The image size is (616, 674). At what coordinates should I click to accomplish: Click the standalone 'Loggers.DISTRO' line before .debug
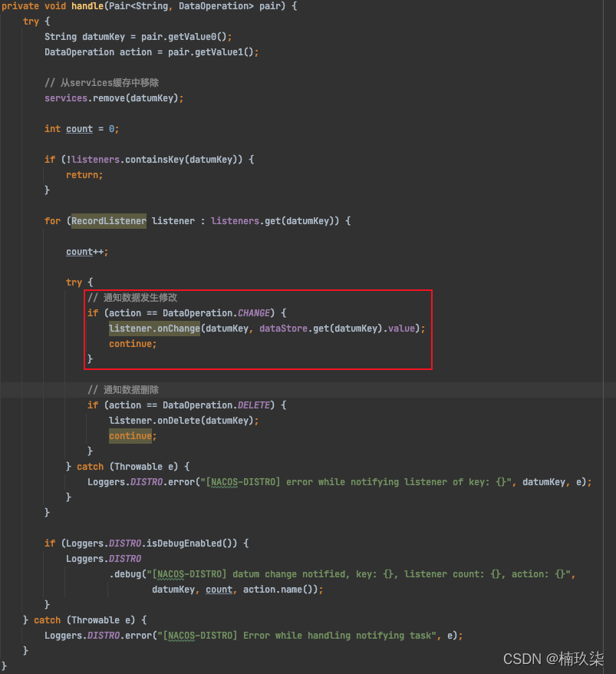pos(104,559)
